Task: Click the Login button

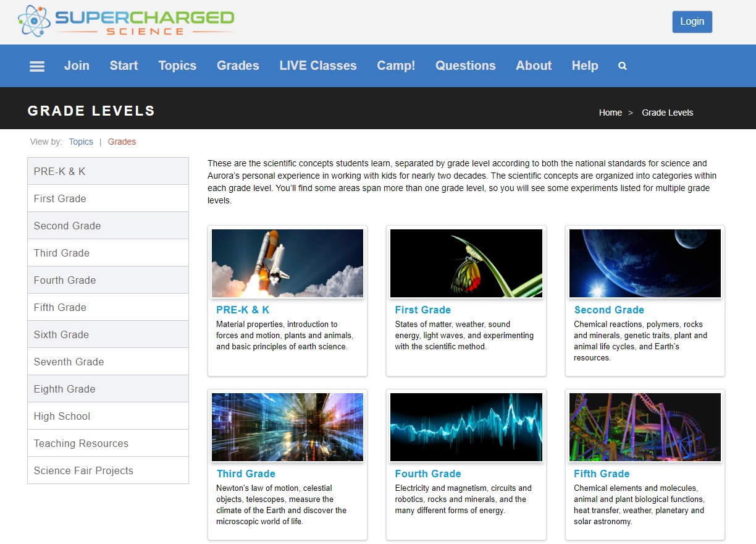Action: tap(692, 22)
